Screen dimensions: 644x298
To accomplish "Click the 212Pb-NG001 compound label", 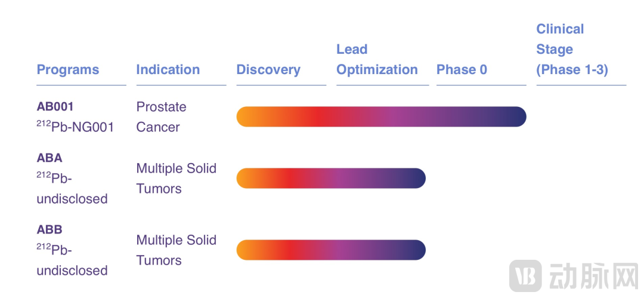I will (75, 127).
